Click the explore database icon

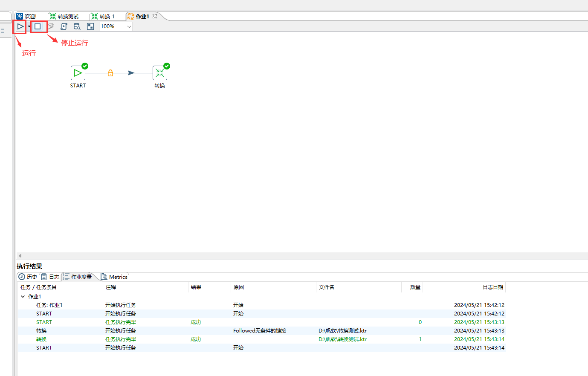point(77,26)
